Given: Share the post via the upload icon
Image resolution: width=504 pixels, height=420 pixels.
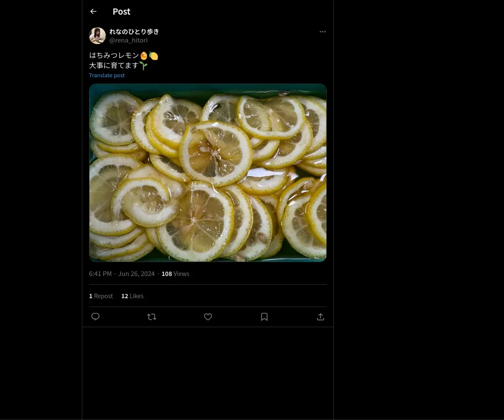Looking at the screenshot, I should coord(320,317).
